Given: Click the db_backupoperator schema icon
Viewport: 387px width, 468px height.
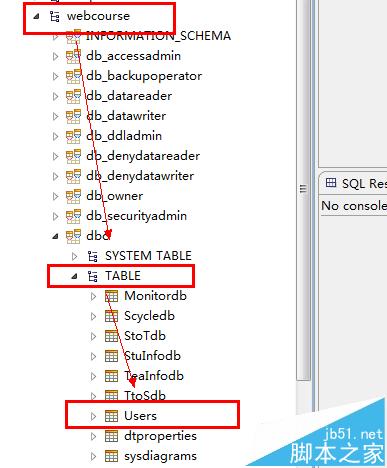Looking at the screenshot, I should (x=73, y=76).
